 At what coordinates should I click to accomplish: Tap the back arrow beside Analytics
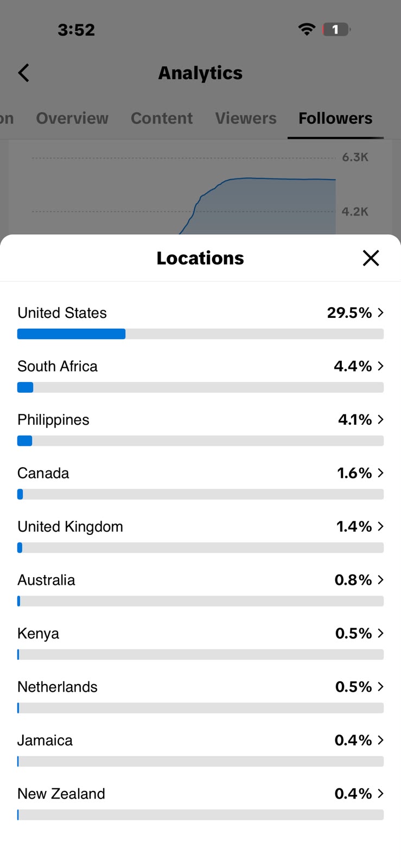click(x=23, y=73)
